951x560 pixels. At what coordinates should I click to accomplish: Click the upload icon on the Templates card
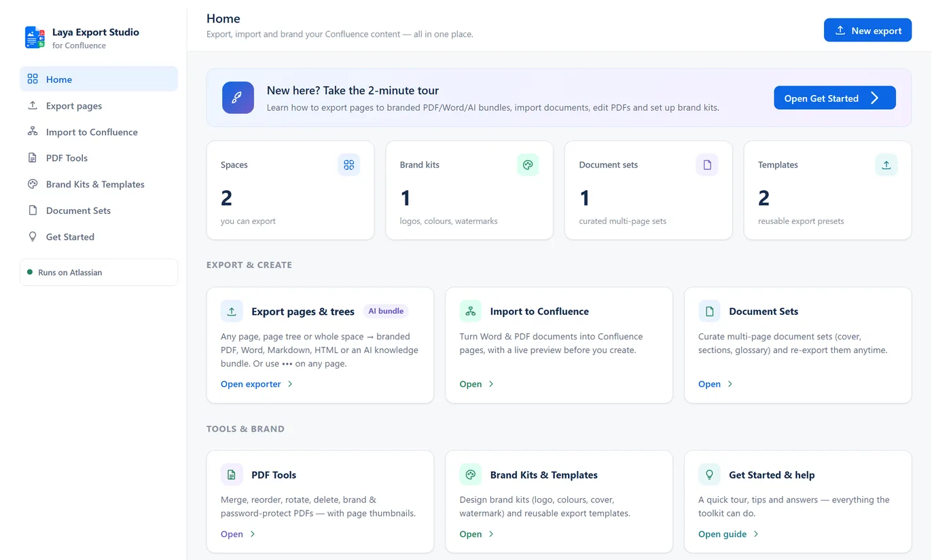pos(886,164)
